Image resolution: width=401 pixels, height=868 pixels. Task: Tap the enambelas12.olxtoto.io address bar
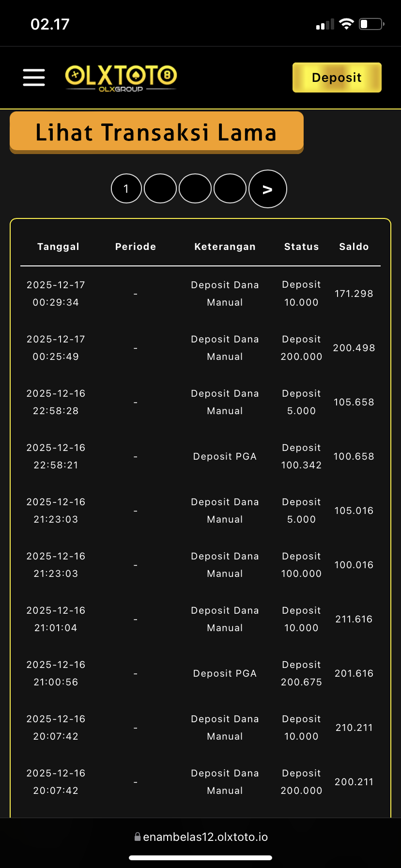point(205,837)
